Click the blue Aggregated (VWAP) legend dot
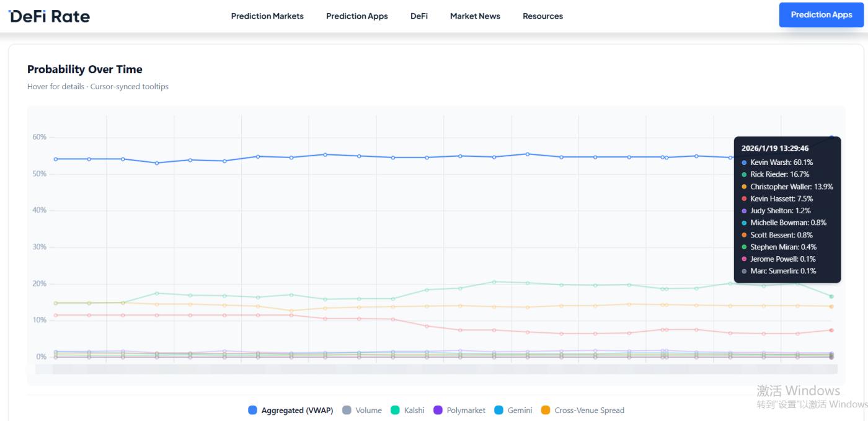 [x=252, y=410]
